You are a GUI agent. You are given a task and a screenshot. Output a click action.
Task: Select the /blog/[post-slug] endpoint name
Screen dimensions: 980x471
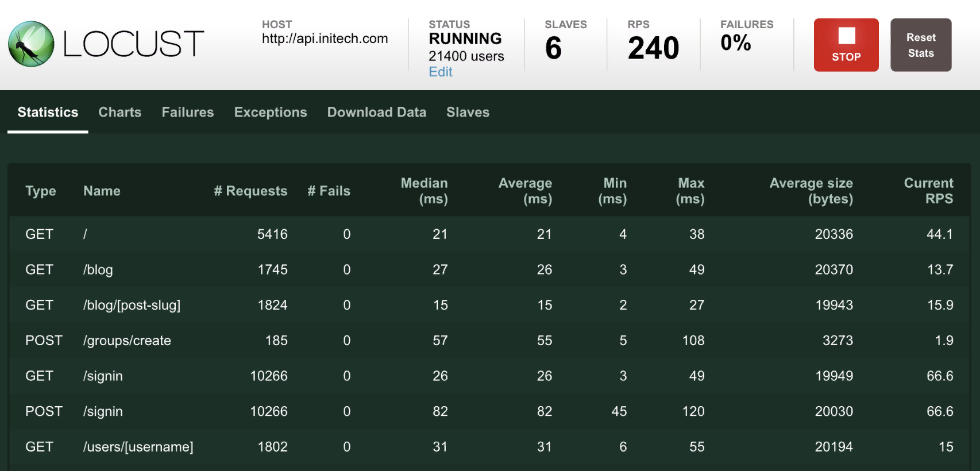coord(132,305)
